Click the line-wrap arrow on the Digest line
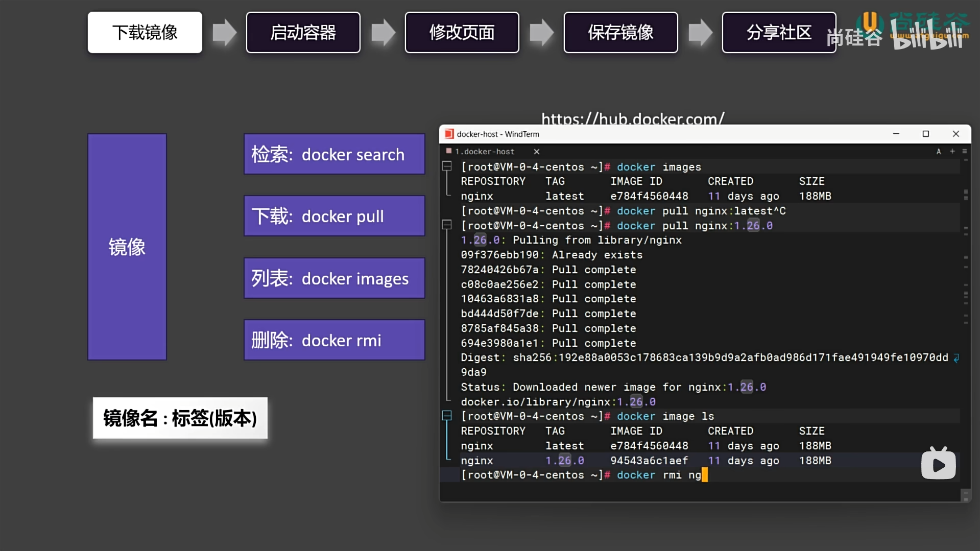 (956, 358)
